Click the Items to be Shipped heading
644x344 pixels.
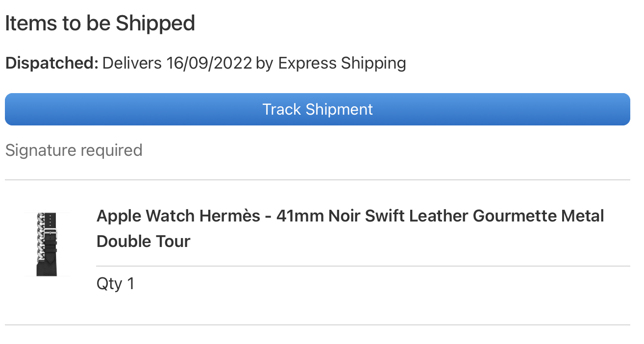point(100,24)
